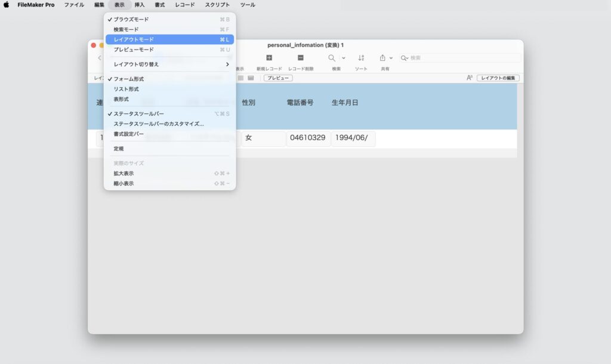Open text formatting with the Aa icon

pos(471,78)
